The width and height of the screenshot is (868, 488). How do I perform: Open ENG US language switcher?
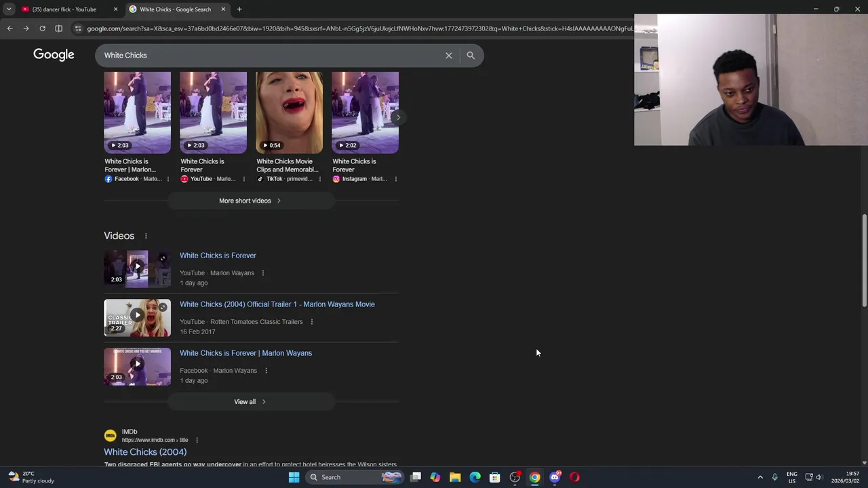coord(791,477)
